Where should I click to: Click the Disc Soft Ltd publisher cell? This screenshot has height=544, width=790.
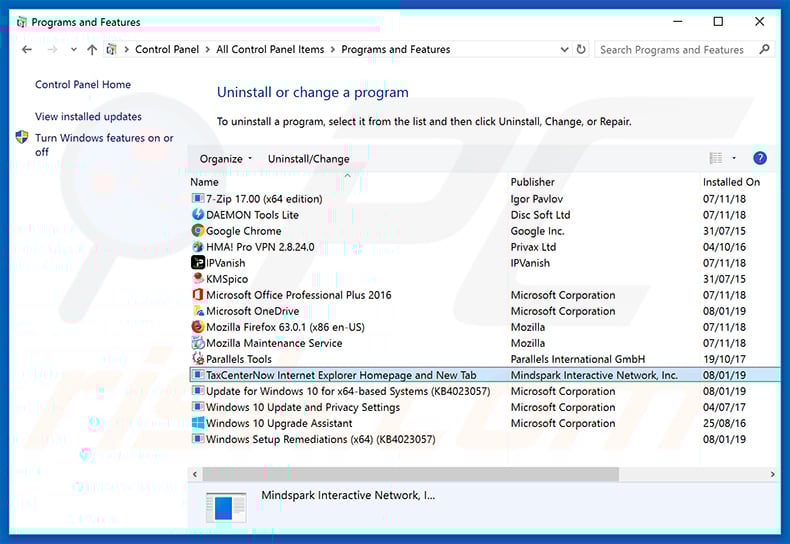pos(540,215)
